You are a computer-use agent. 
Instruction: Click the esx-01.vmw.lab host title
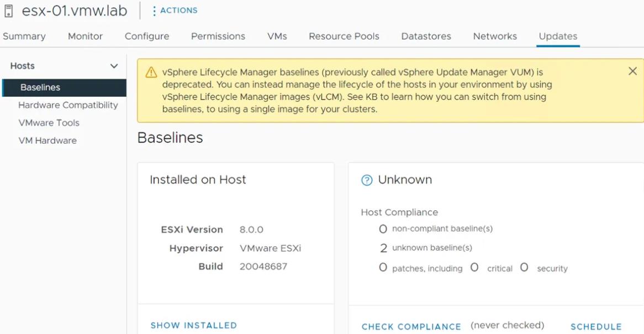[75, 11]
